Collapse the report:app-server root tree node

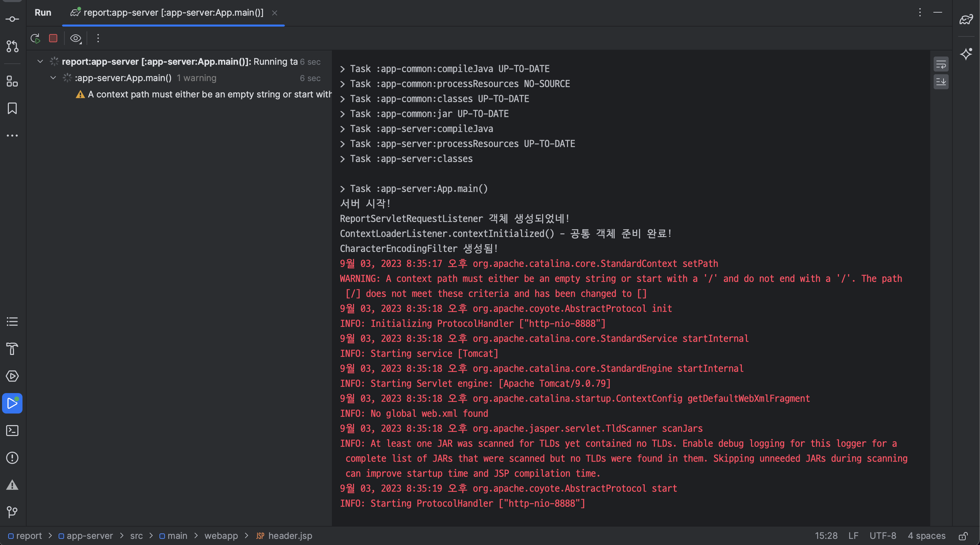40,61
